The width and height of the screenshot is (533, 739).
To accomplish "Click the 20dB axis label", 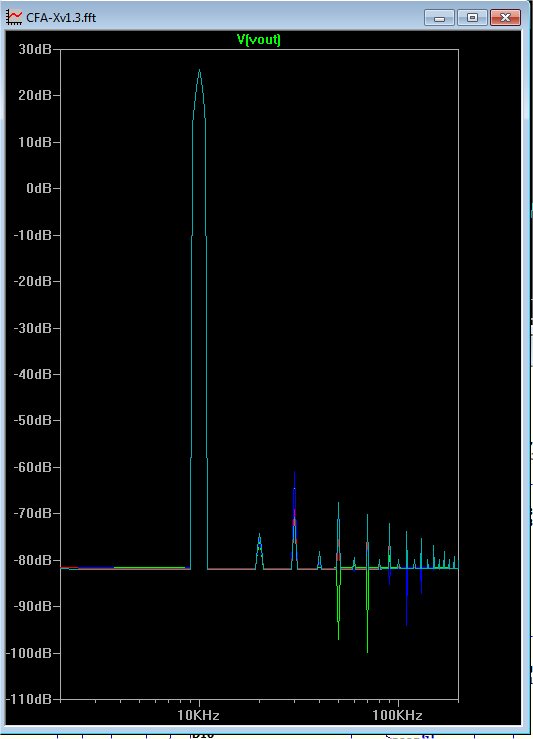I will 35,95.
